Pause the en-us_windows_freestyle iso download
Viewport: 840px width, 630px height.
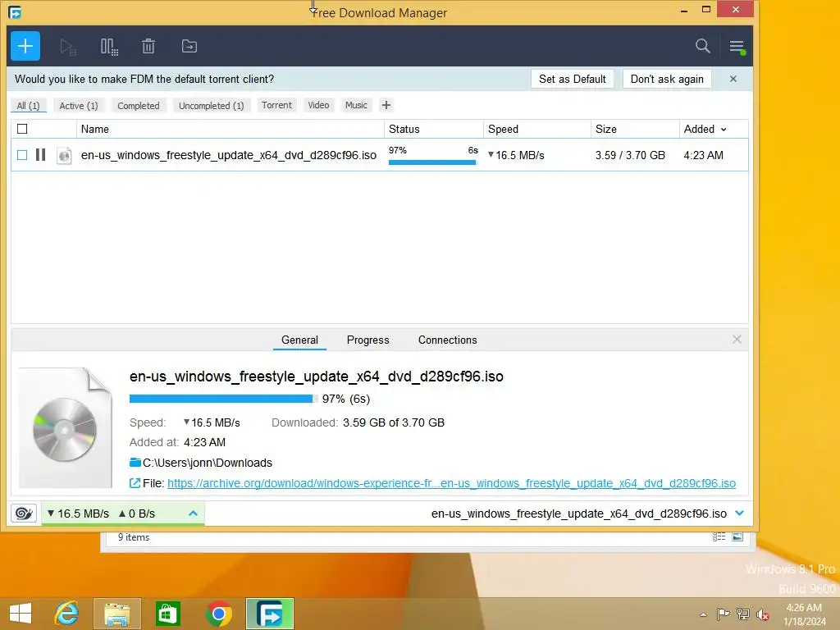(x=40, y=155)
